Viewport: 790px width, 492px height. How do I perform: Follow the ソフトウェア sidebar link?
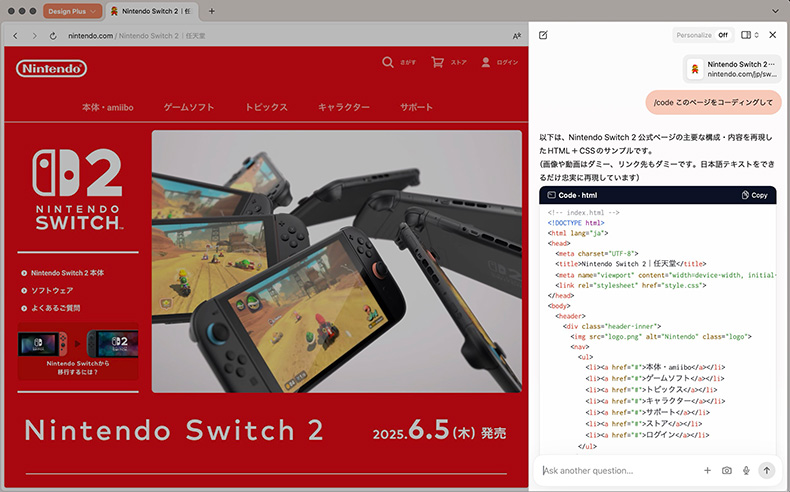[52, 291]
